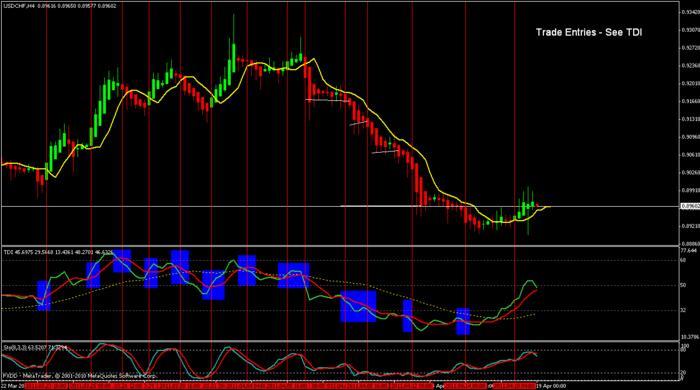Click the right end of the yellow moving average line
The height and width of the screenshot is (390, 700).
pyautogui.click(x=549, y=207)
